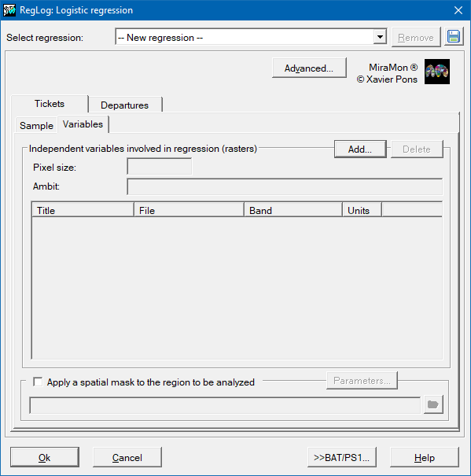Click Add... to add independent variable
This screenshot has height=476, width=471.
(360, 149)
